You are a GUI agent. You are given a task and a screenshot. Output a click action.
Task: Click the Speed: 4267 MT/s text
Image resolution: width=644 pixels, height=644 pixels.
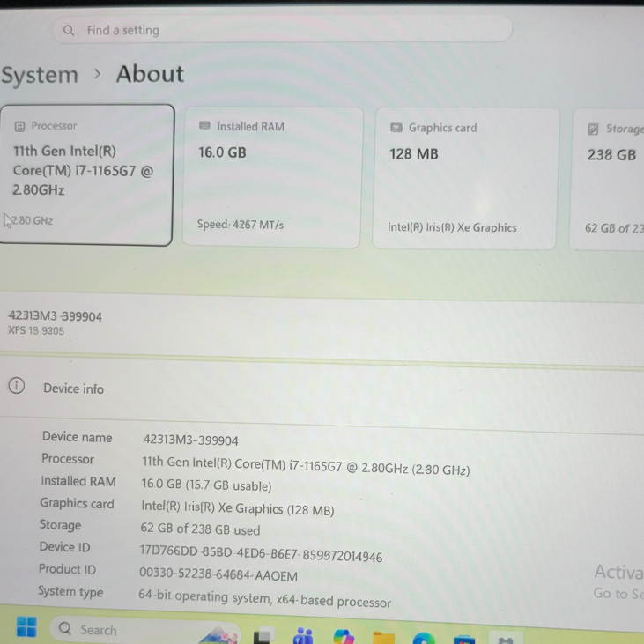[241, 225]
